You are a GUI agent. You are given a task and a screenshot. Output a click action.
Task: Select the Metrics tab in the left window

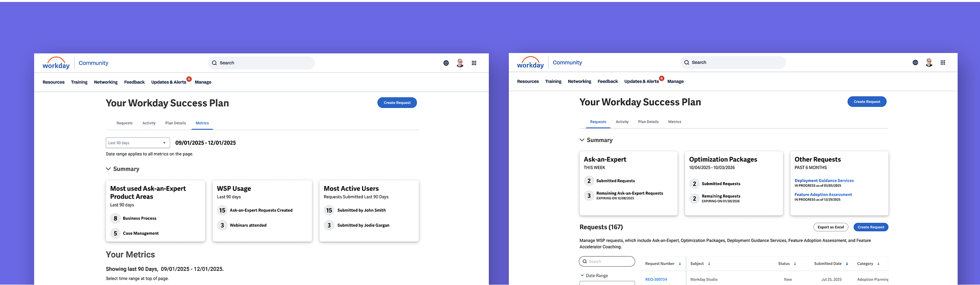tap(202, 123)
